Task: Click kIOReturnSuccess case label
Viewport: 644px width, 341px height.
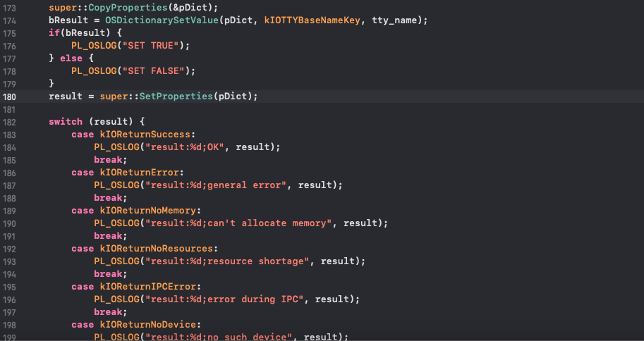Action: (147, 135)
